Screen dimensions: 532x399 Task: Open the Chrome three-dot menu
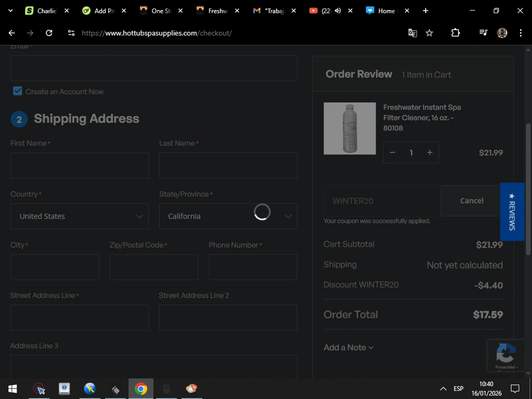[521, 33]
